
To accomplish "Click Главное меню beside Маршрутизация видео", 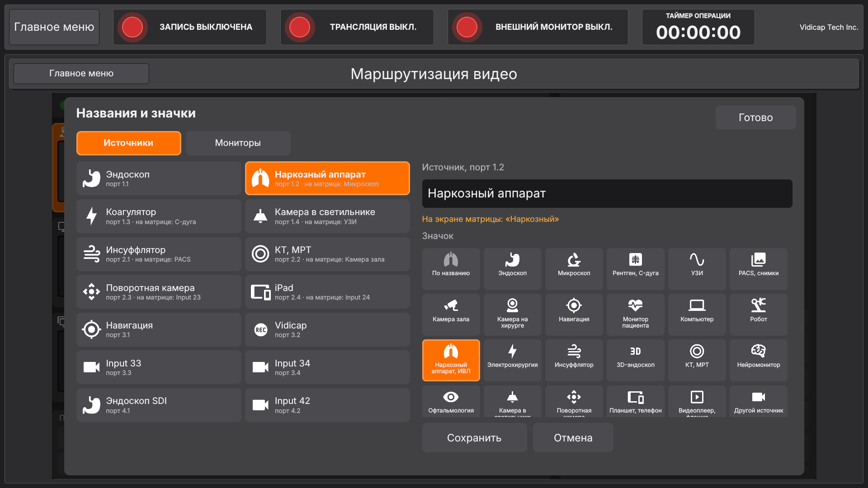I will [81, 73].
